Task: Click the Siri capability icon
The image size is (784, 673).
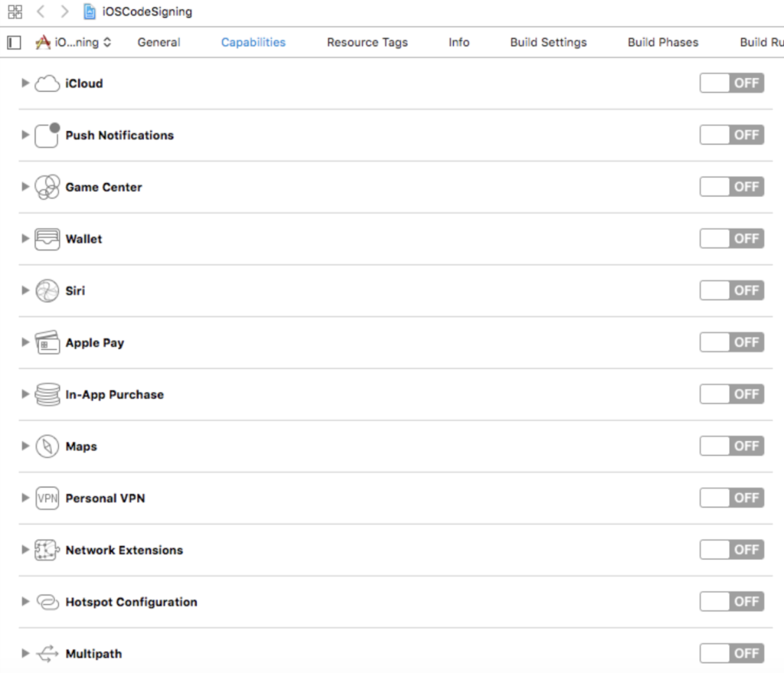Action: click(46, 290)
